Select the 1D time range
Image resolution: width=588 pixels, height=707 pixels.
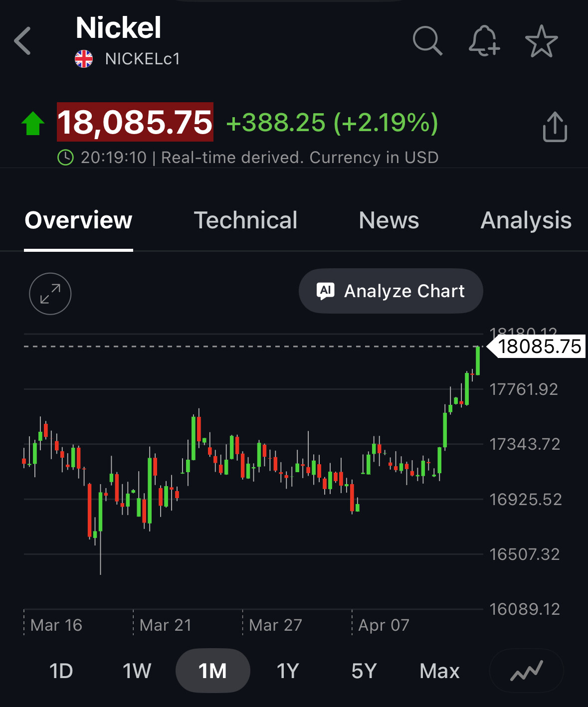(x=61, y=671)
